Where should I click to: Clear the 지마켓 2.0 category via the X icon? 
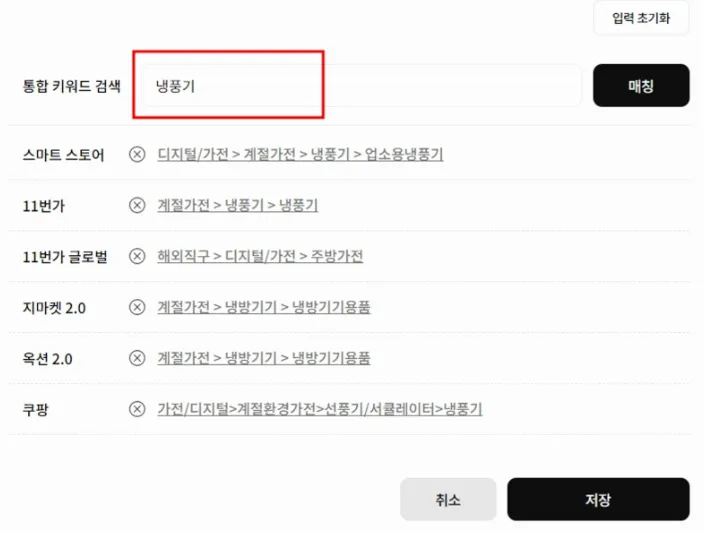137,307
